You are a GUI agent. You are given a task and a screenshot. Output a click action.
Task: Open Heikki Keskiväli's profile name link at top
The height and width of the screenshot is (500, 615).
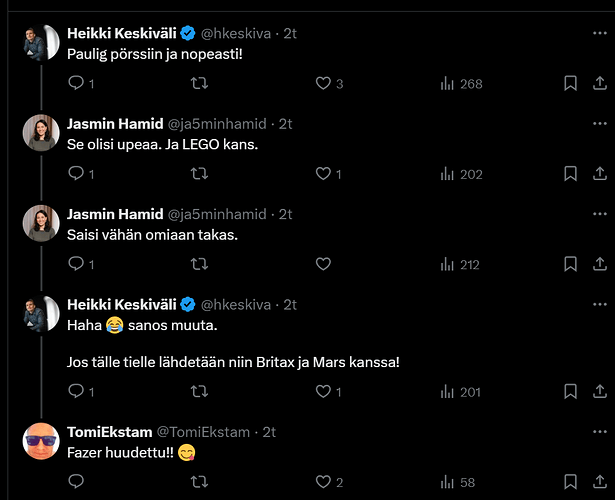(x=122, y=33)
